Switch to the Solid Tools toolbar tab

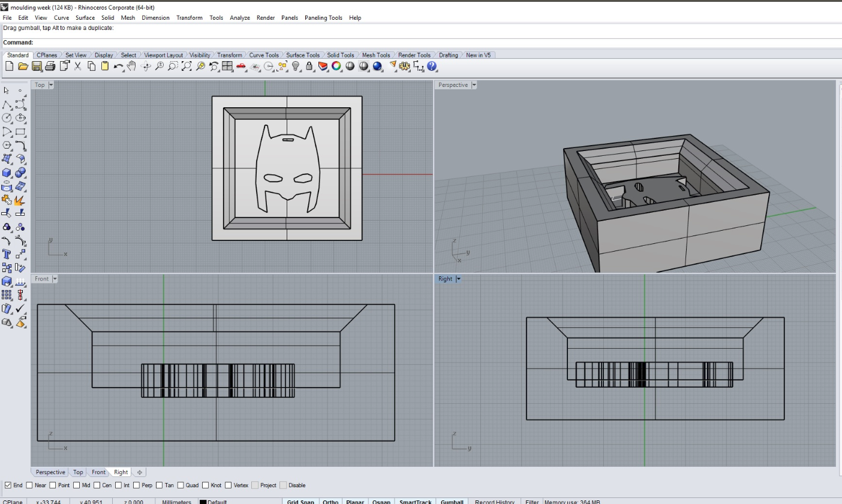point(341,55)
